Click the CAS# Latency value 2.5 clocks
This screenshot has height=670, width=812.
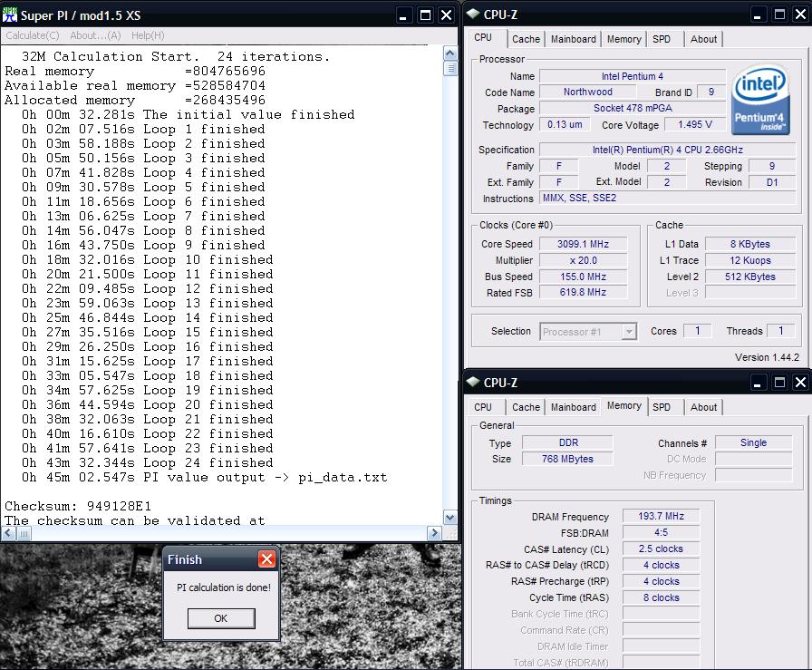(661, 549)
